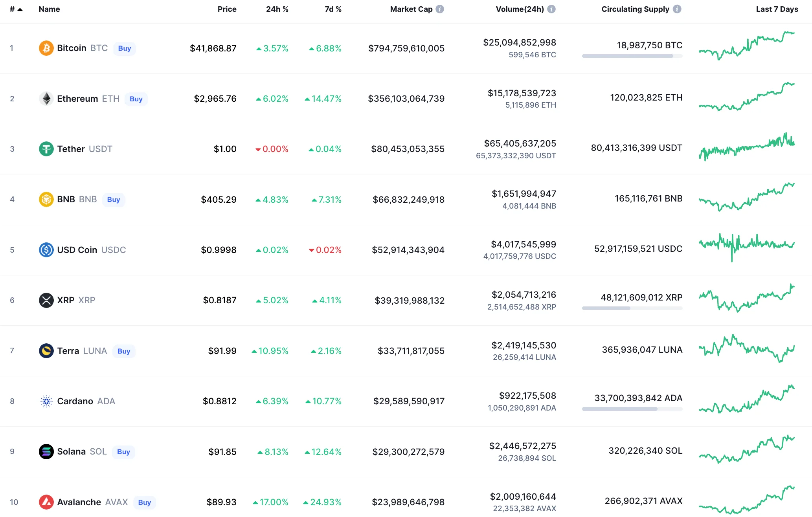
Task: Sort table by 24h % column header
Action: coord(277,9)
